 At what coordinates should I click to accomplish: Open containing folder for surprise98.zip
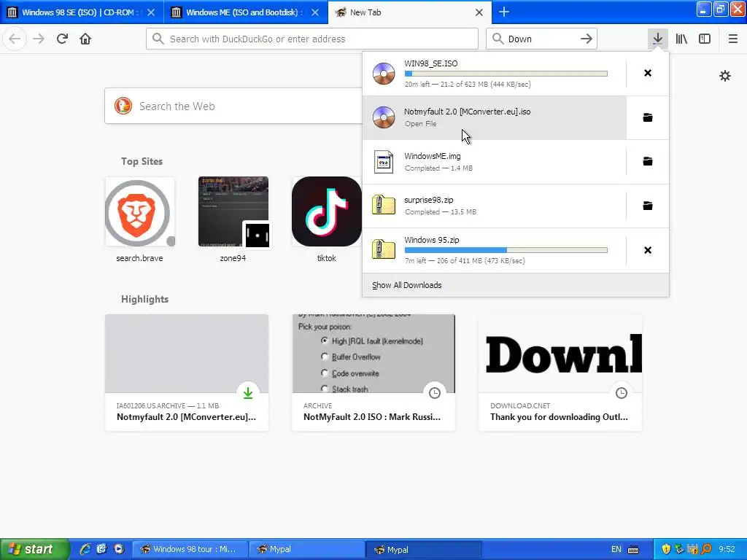(648, 206)
